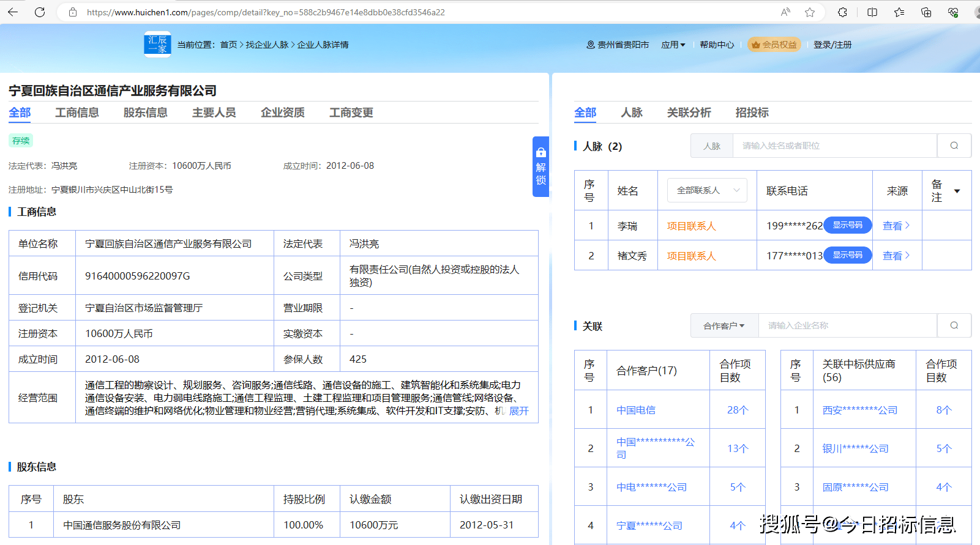The height and width of the screenshot is (545, 980).
Task: Expand the 备注 column dropdown arrow
Action: tap(957, 191)
